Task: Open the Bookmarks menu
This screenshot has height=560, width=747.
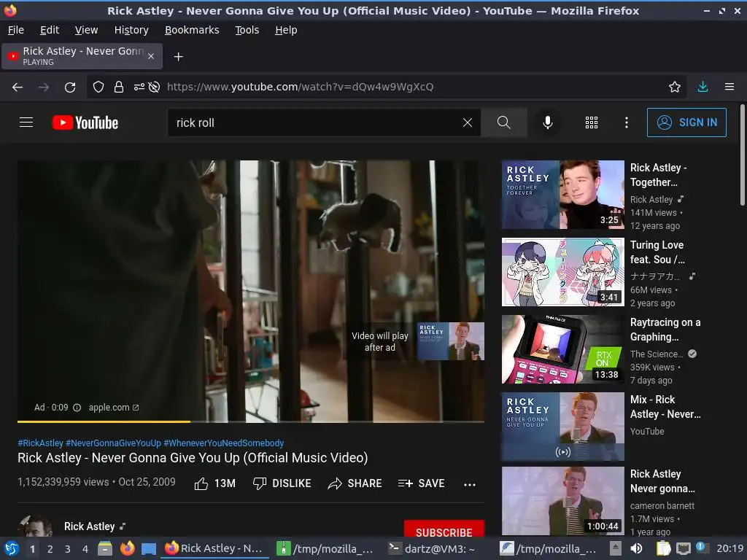Action: click(x=192, y=30)
